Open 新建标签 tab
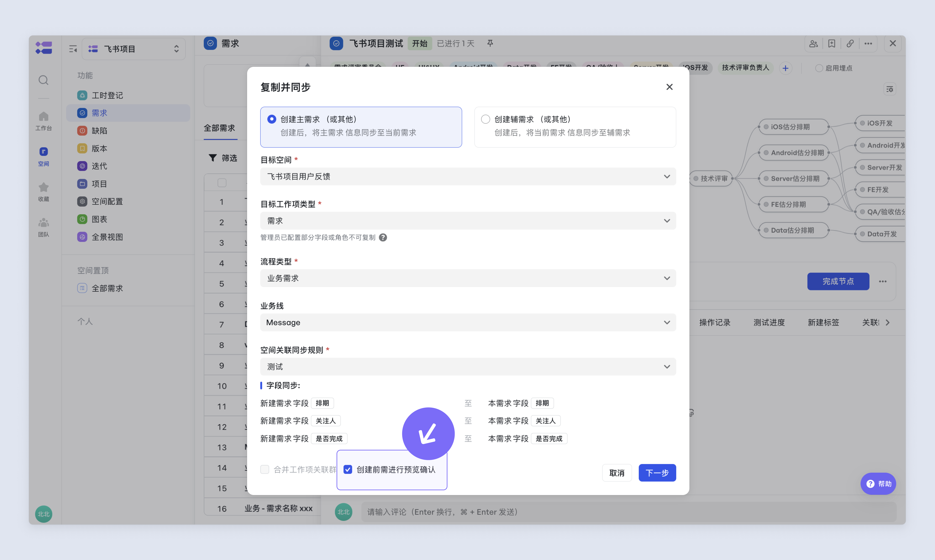 [x=823, y=323]
